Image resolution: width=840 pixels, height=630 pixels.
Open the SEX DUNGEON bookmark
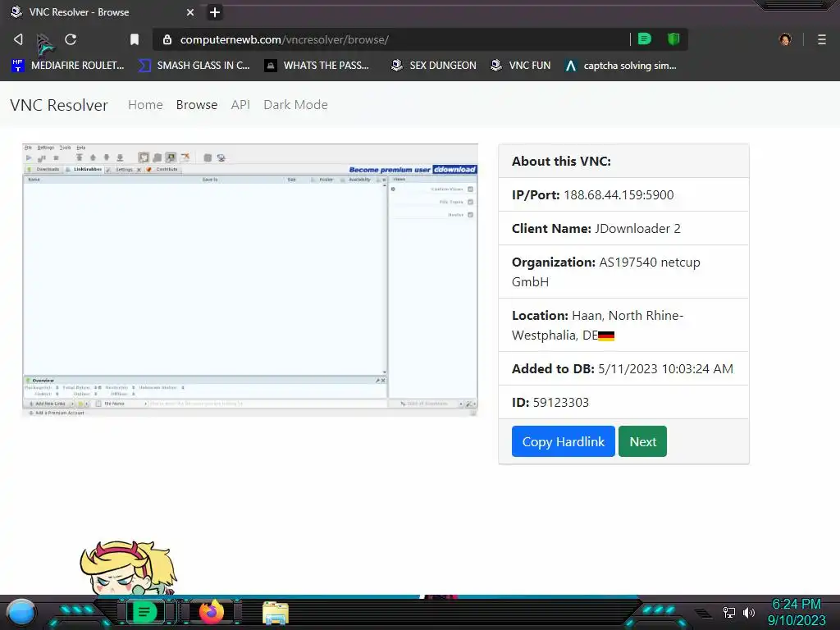433,66
